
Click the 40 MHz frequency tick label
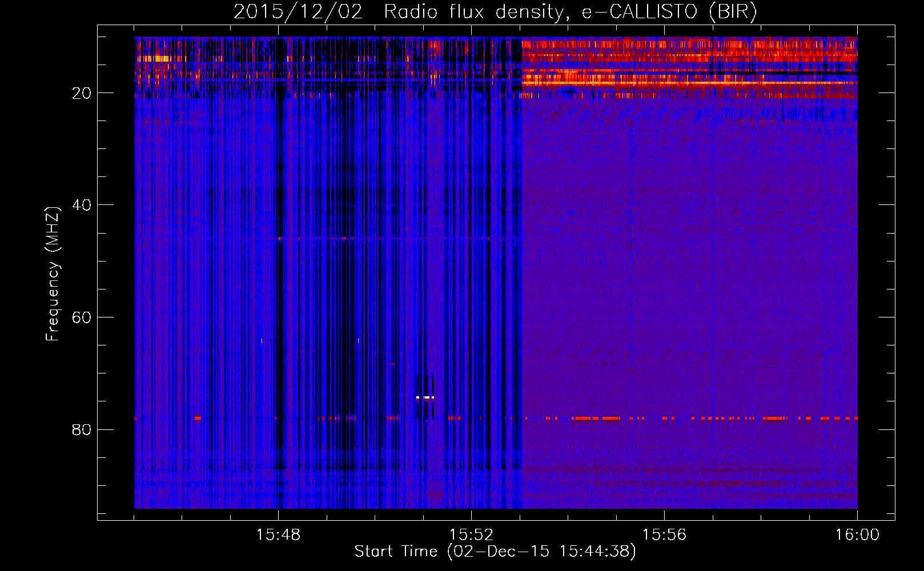click(x=82, y=205)
